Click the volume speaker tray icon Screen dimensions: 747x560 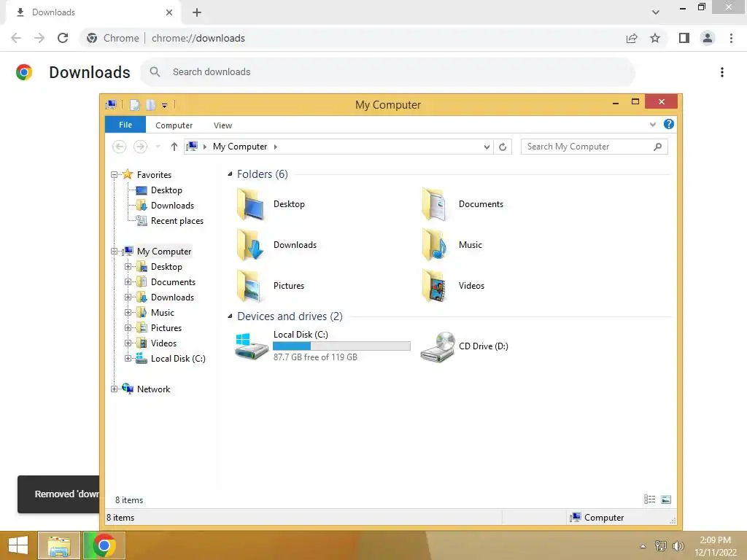[678, 546]
